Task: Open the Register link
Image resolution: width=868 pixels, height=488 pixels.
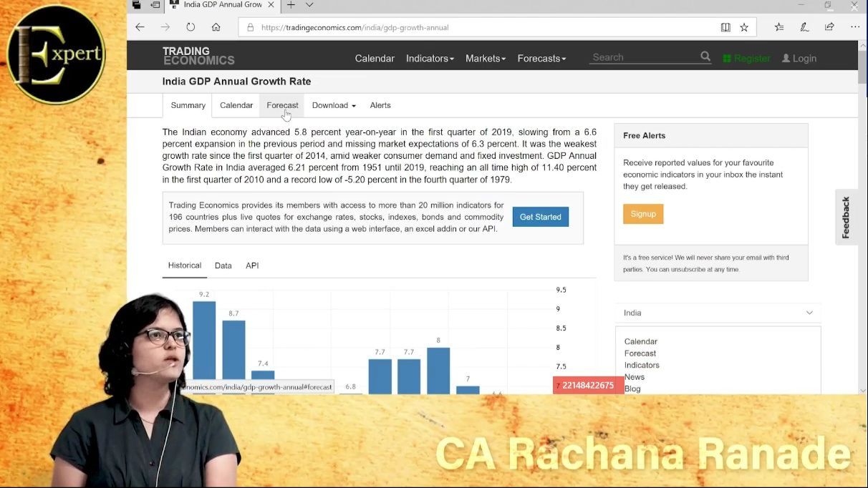Action: point(746,59)
